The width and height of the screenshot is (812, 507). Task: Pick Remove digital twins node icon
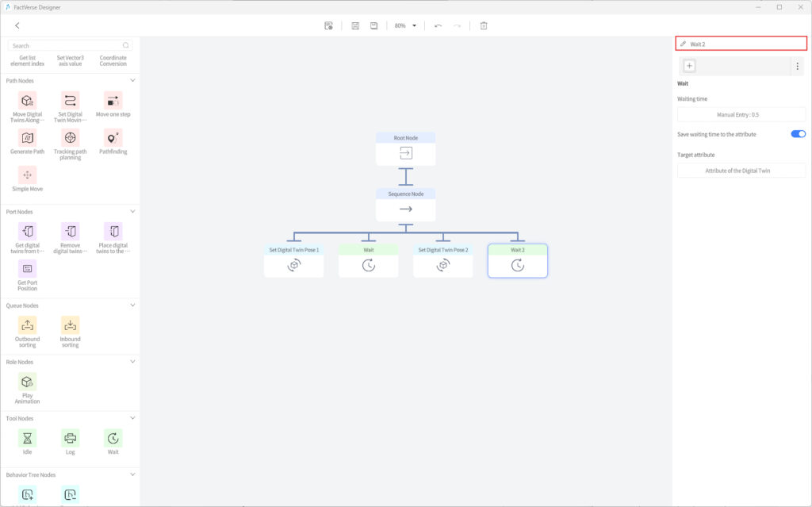click(x=70, y=232)
